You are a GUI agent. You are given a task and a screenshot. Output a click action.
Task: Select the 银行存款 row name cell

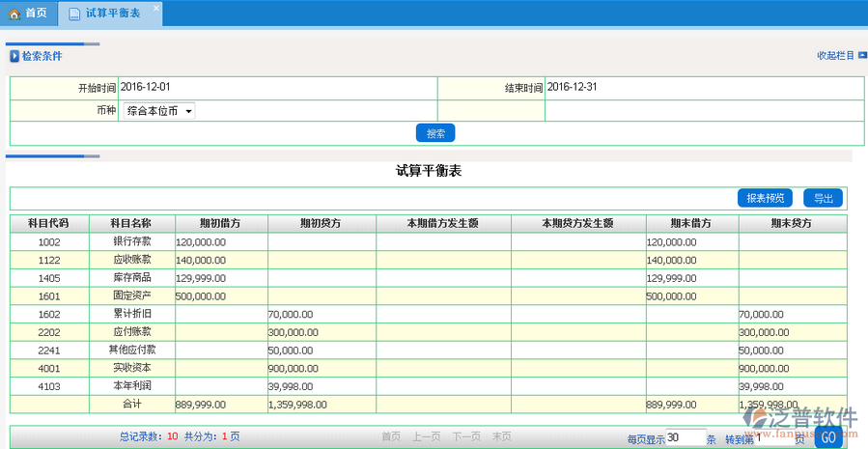coord(130,241)
